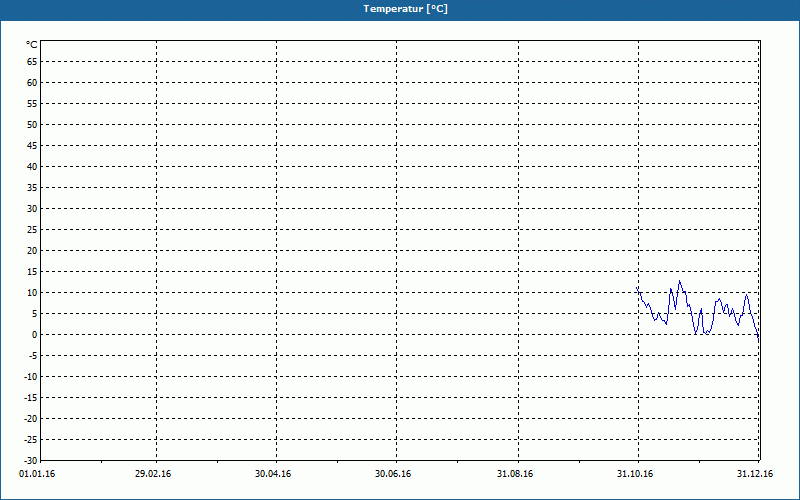This screenshot has width=800, height=500.
Task: Click the 31.12.16 date label
Action: click(x=755, y=473)
